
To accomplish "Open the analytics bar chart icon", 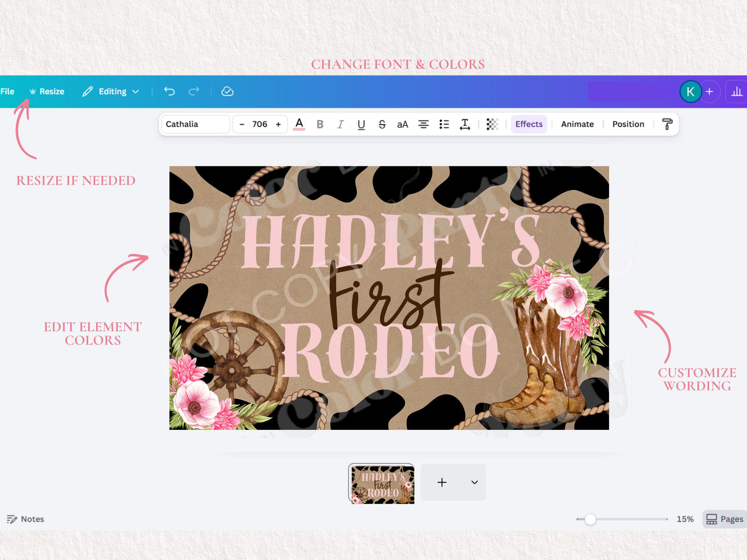I will coord(737,92).
